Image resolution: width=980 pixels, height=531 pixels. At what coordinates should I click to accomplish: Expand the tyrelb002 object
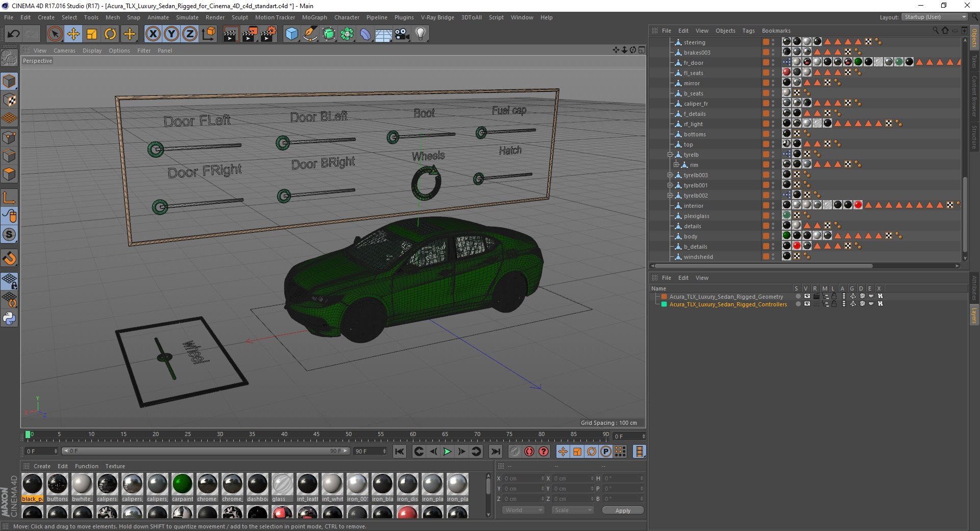click(670, 196)
